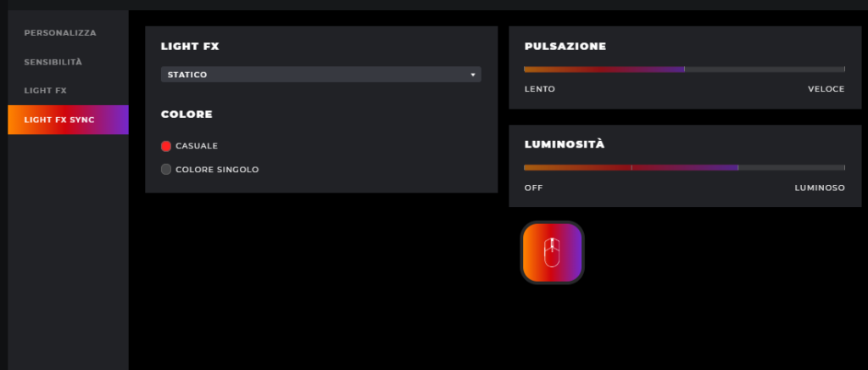The height and width of the screenshot is (370, 868).
Task: Click the Casuale option label
Action: pos(197,146)
